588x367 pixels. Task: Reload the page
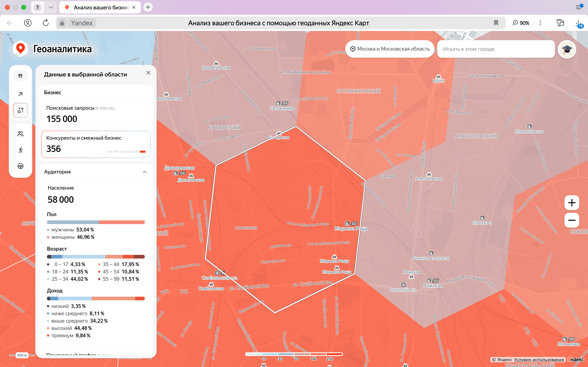tap(46, 23)
